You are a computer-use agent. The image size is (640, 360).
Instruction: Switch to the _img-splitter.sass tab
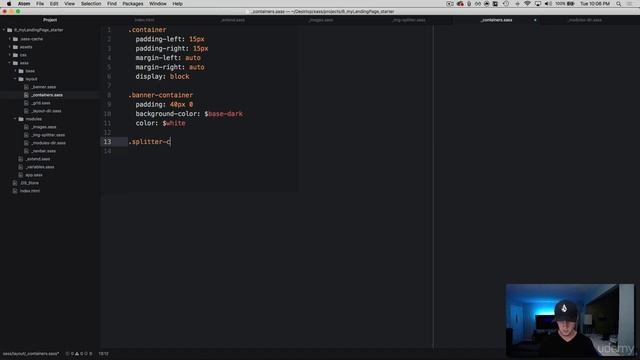pos(409,20)
